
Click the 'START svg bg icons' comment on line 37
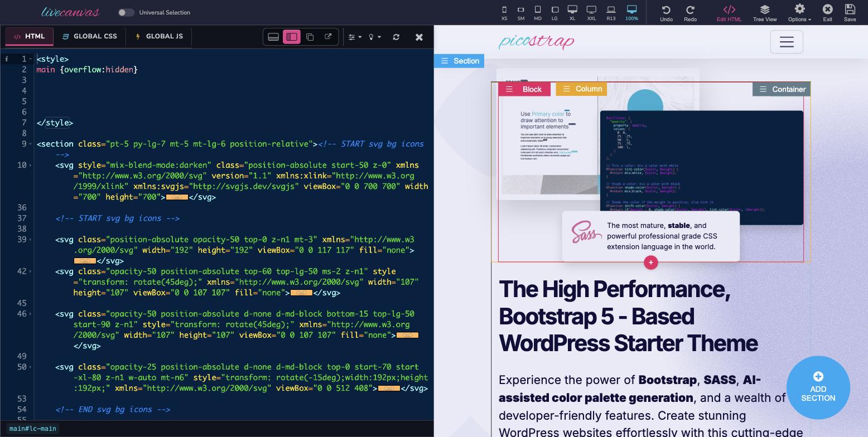click(x=118, y=219)
